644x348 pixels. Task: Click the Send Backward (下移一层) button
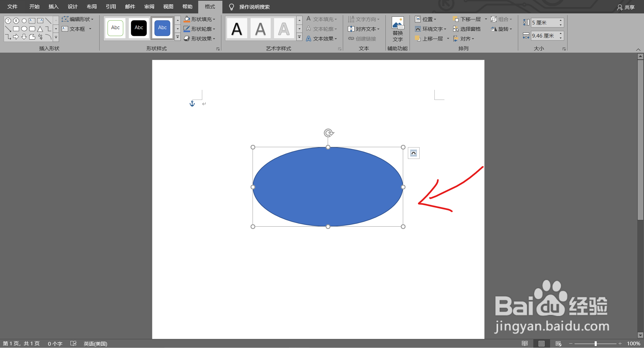tap(467, 19)
